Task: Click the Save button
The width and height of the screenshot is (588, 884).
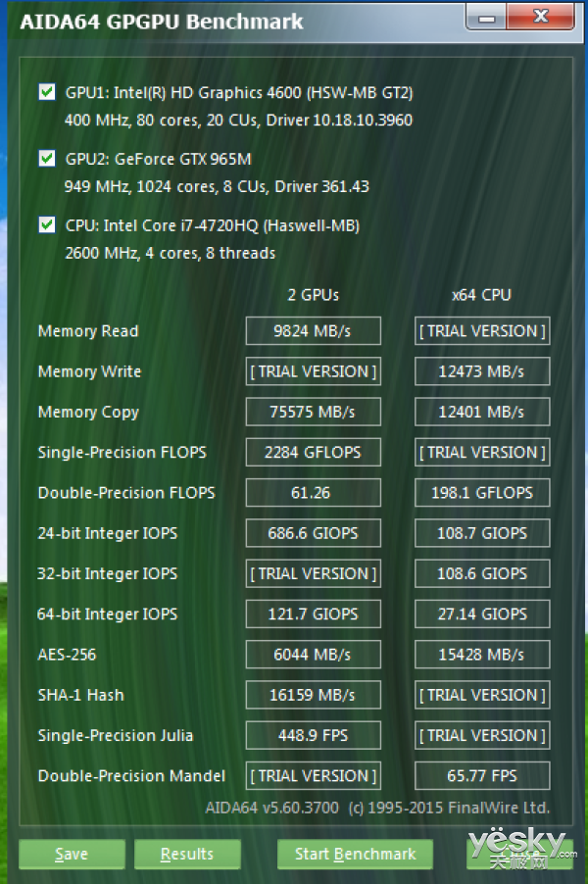Action: coord(71,854)
